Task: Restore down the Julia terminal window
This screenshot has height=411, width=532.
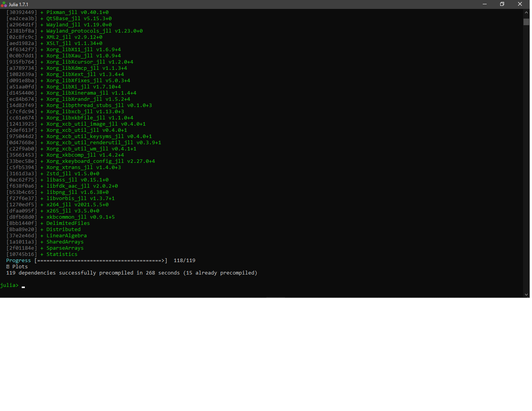Action: (x=502, y=4)
